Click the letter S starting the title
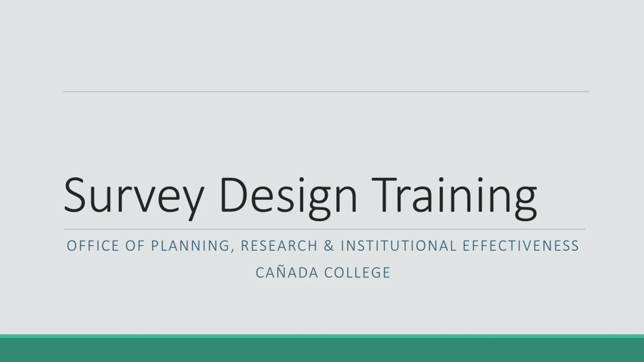 pyautogui.click(x=75, y=195)
